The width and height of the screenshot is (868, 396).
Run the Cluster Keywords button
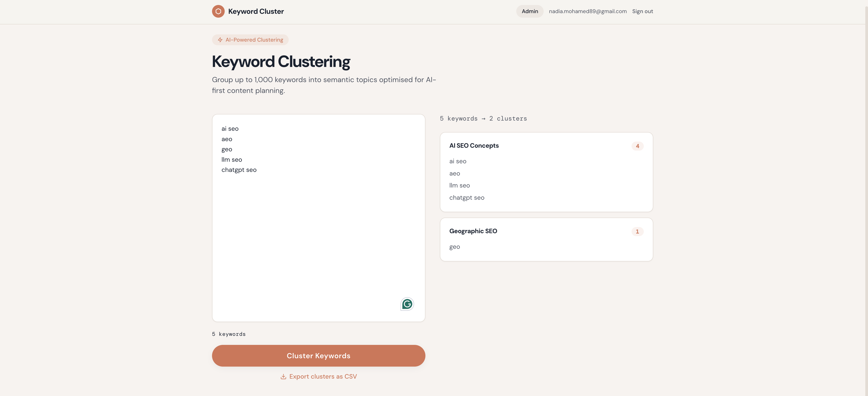[318, 356]
